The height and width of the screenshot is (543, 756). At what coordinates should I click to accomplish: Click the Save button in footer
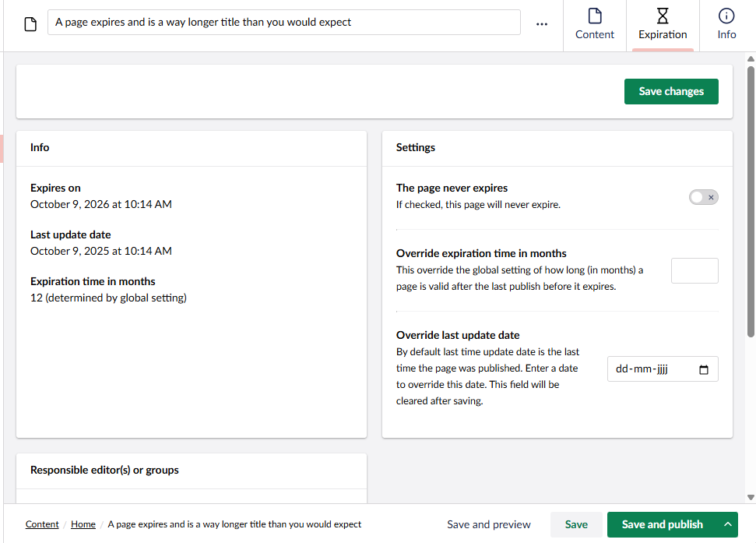[576, 524]
